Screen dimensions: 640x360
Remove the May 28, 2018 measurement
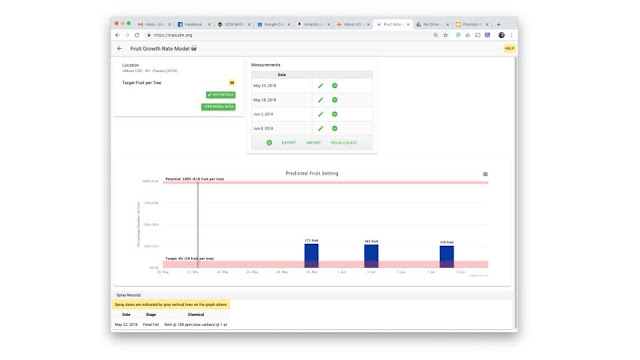(334, 100)
